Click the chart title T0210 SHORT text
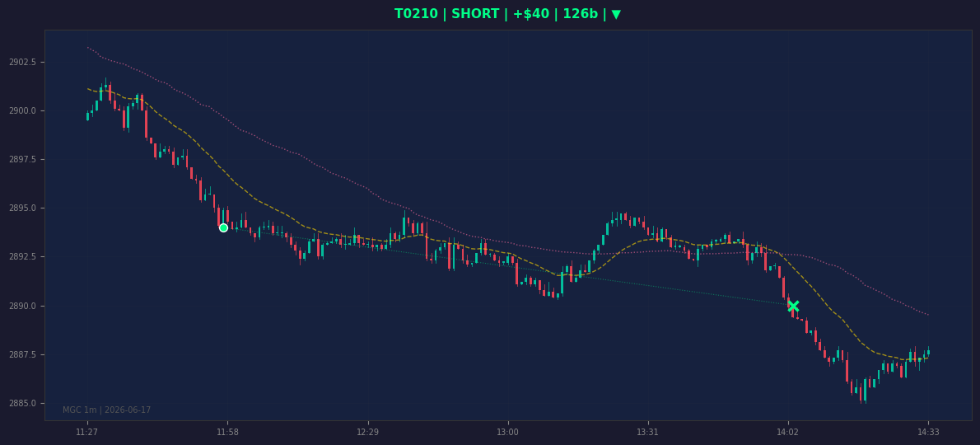Screen dimensions: 980x445 click(506, 14)
